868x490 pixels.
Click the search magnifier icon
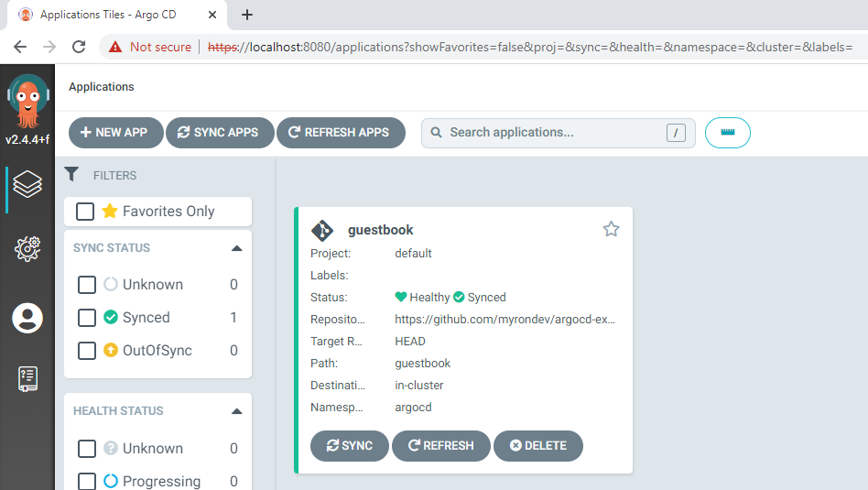(436, 132)
